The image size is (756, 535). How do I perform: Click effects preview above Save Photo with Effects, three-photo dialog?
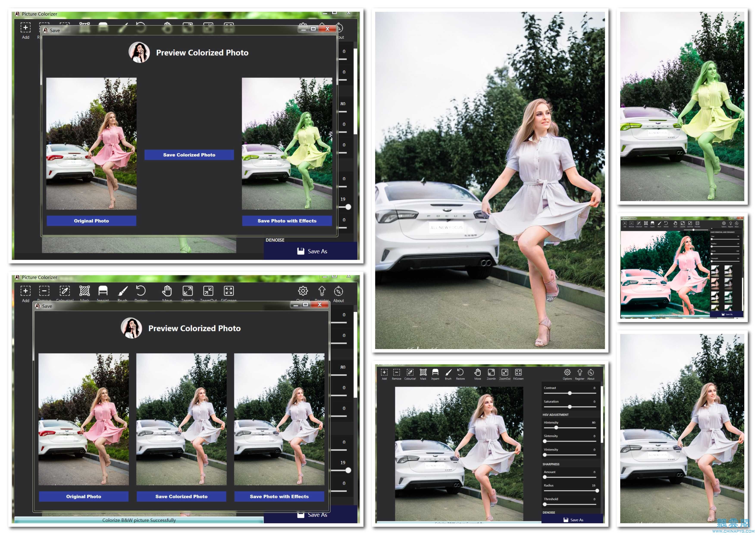point(279,419)
